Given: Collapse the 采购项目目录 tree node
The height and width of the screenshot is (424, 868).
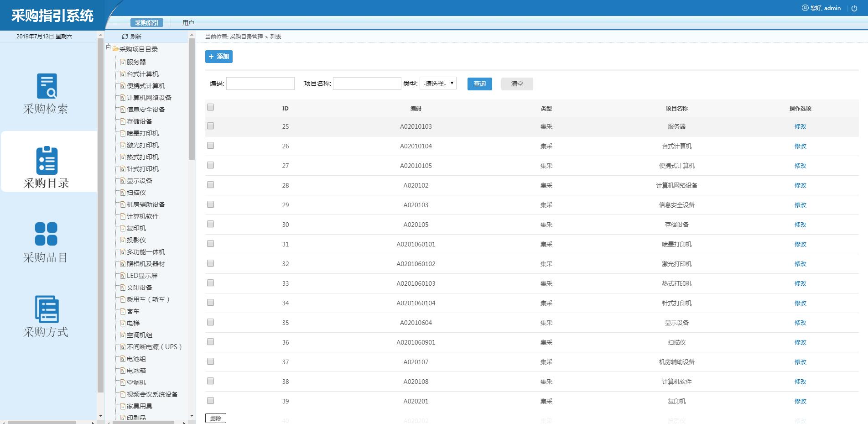Looking at the screenshot, I should pyautogui.click(x=109, y=47).
